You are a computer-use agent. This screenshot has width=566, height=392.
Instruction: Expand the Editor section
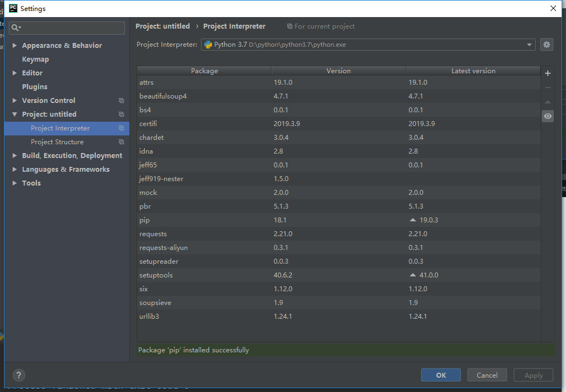(x=14, y=73)
